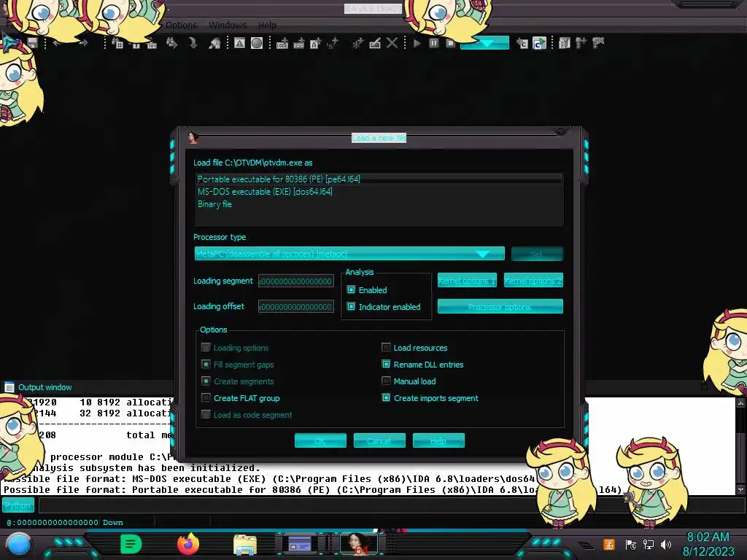Click the 101 binary search toolbar icon

pos(152,44)
